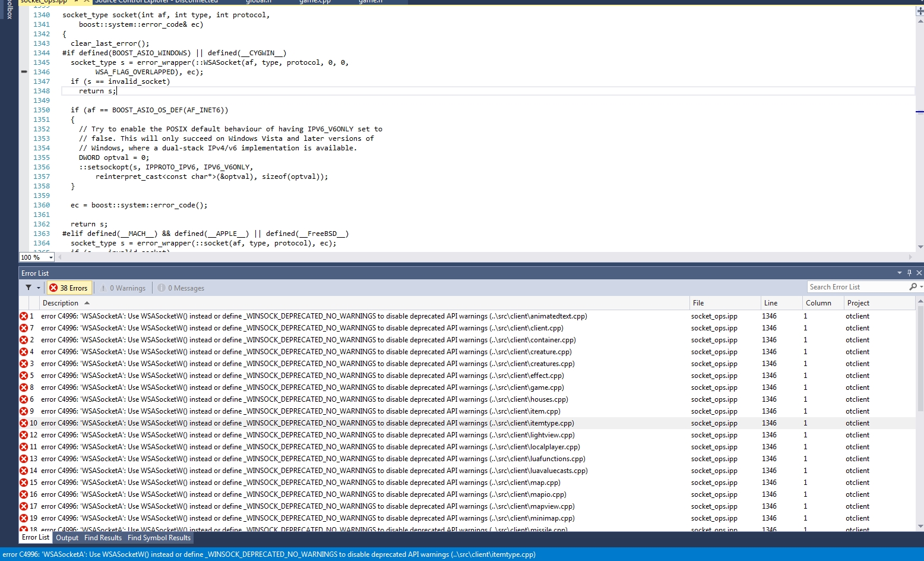Pin or auto-hide the Error List panel
The width and height of the screenshot is (924, 561).
909,273
